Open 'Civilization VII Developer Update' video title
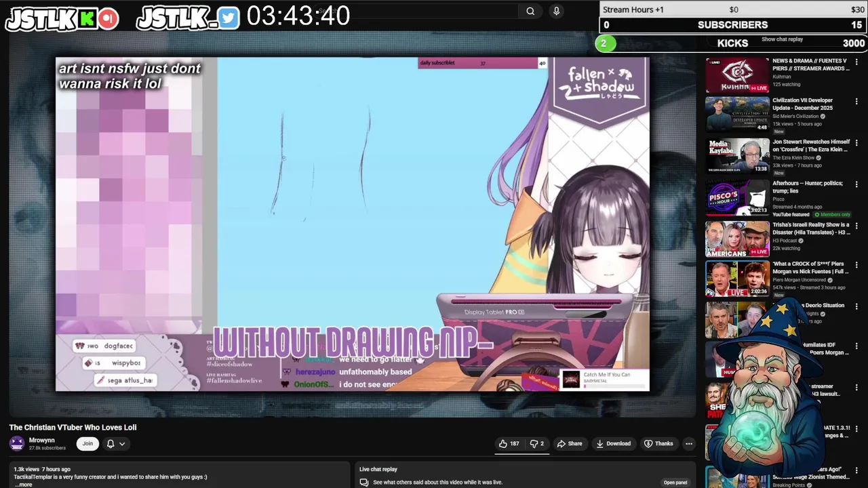 point(803,104)
